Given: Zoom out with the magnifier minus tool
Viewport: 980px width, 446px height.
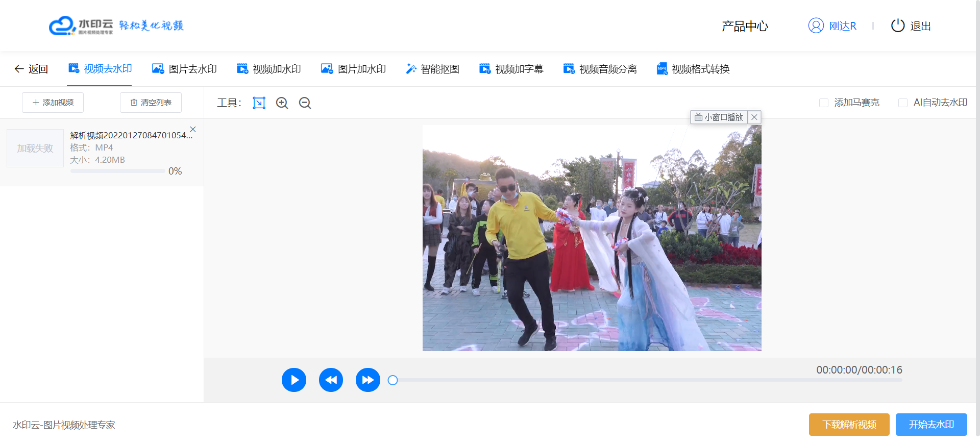Looking at the screenshot, I should (305, 103).
